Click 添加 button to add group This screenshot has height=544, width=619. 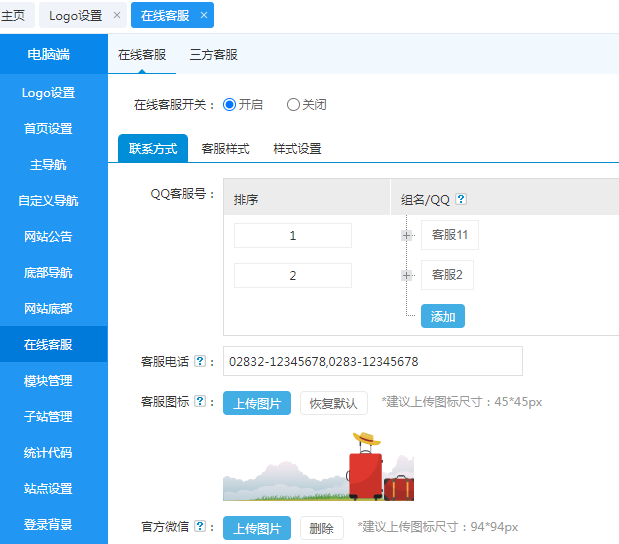(x=442, y=316)
